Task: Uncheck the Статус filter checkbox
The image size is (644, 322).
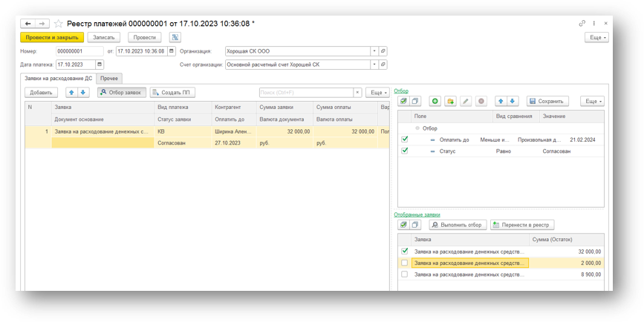Action: pyautogui.click(x=405, y=151)
